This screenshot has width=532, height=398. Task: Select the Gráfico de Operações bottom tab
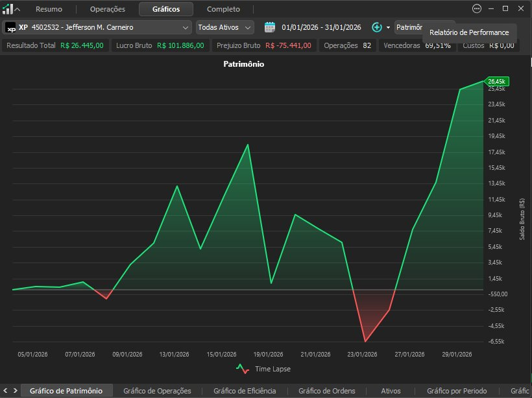pos(157,391)
